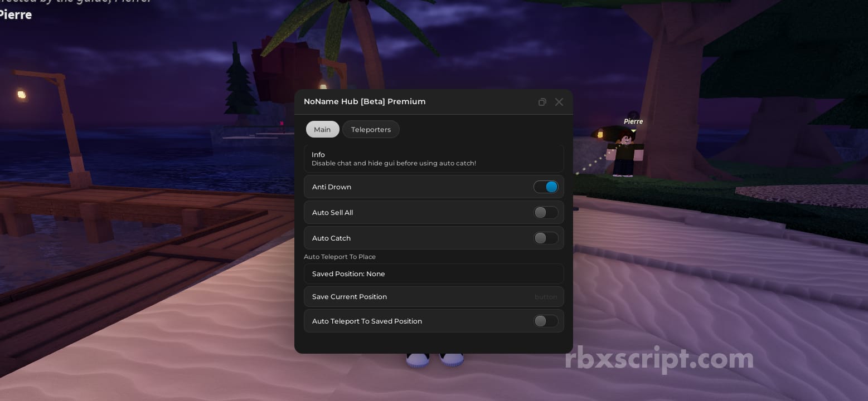The height and width of the screenshot is (401, 868).
Task: Open the Teleporters tab
Action: (371, 129)
